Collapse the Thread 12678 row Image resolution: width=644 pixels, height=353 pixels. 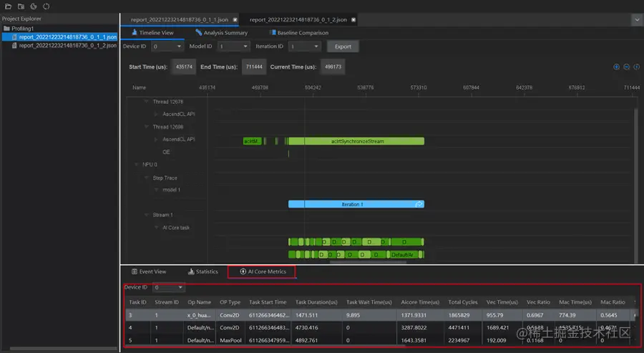tap(146, 102)
